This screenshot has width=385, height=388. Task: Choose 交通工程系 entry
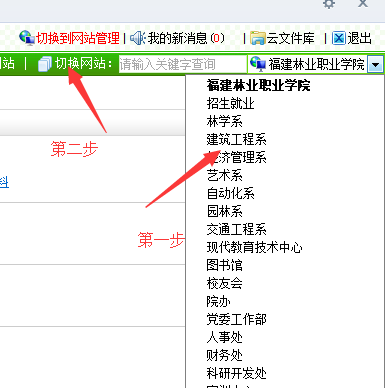pyautogui.click(x=237, y=229)
